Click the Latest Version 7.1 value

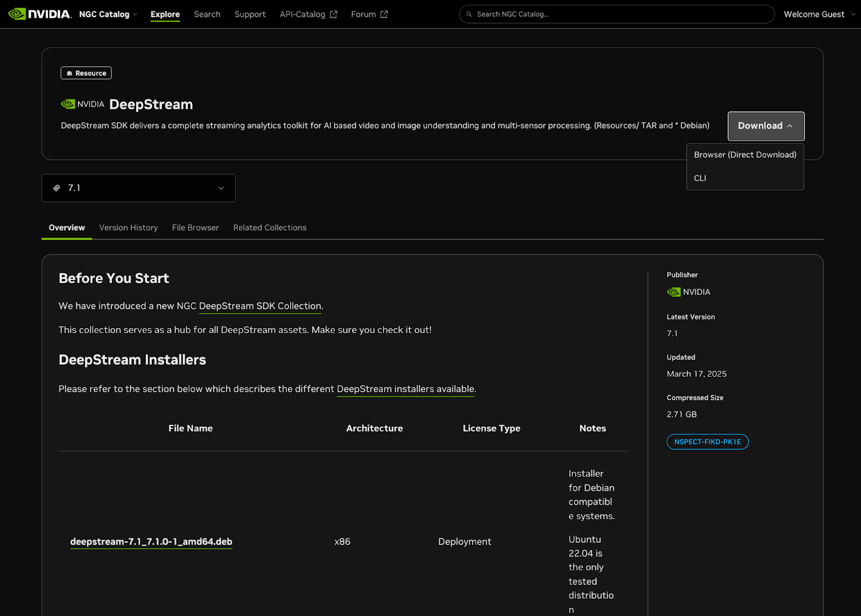point(672,334)
